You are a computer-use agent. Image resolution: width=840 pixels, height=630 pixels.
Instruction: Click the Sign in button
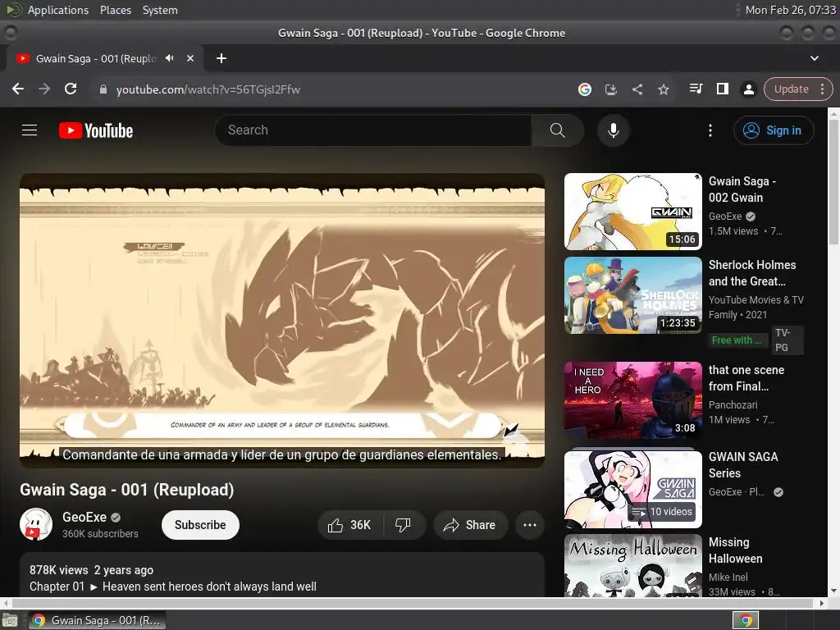tap(774, 130)
